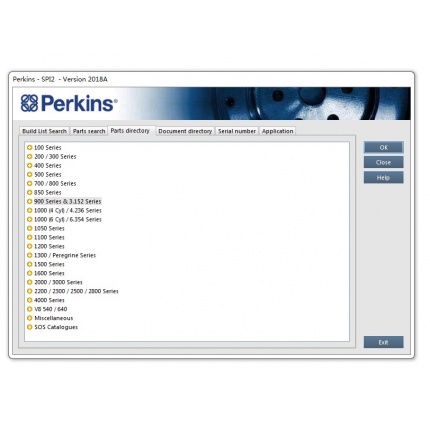This screenshot has height=430, width=430.
Task: Confirm with the OK button
Action: pyautogui.click(x=384, y=147)
